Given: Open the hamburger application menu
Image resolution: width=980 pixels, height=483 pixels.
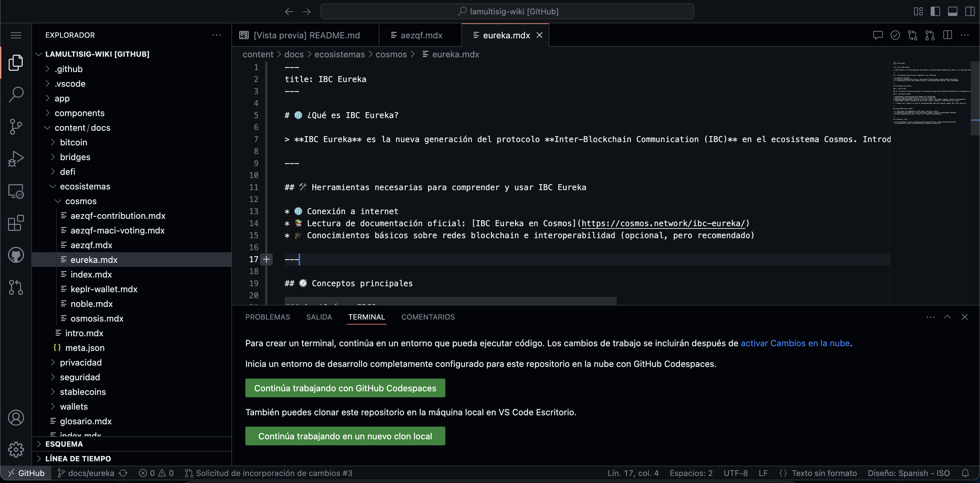Looking at the screenshot, I should click(x=16, y=35).
